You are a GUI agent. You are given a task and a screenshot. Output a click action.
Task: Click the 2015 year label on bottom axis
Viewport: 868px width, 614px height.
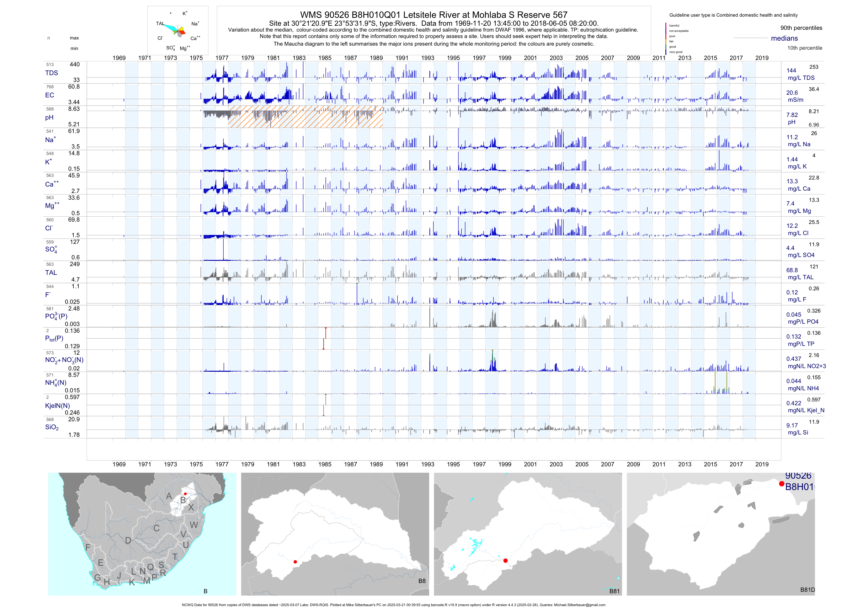(710, 464)
